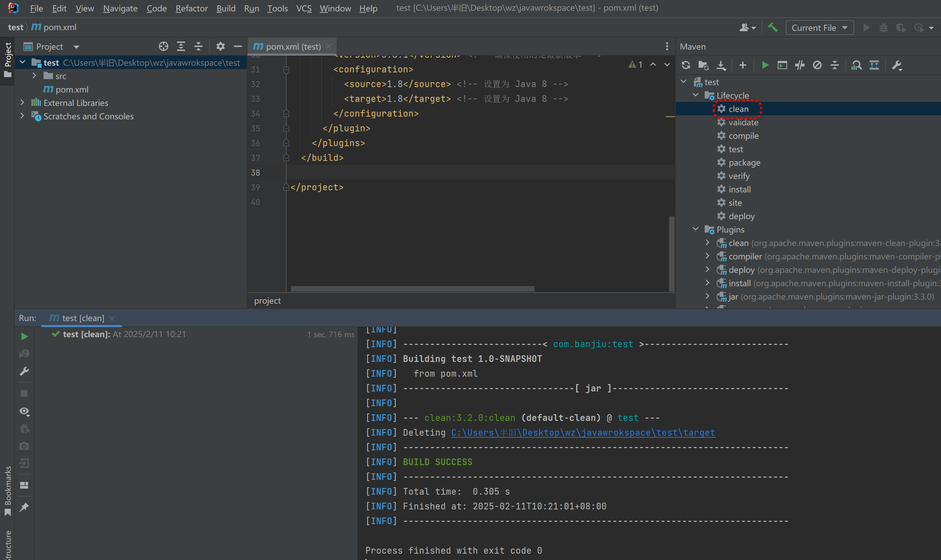Click Generate Sources and Update Folders icon
941x560 pixels.
click(x=703, y=65)
